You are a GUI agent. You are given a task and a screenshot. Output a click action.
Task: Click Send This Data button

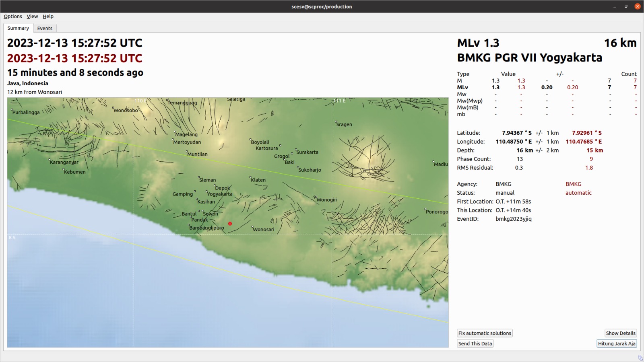pos(475,343)
